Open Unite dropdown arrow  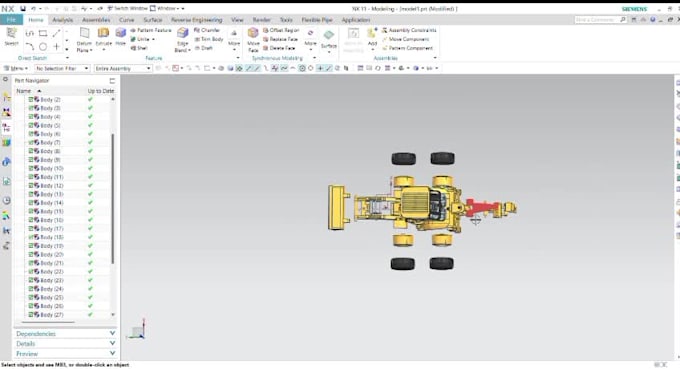(154, 39)
